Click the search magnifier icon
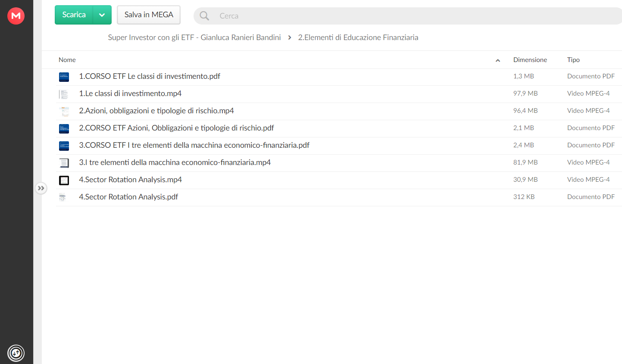 click(x=204, y=16)
